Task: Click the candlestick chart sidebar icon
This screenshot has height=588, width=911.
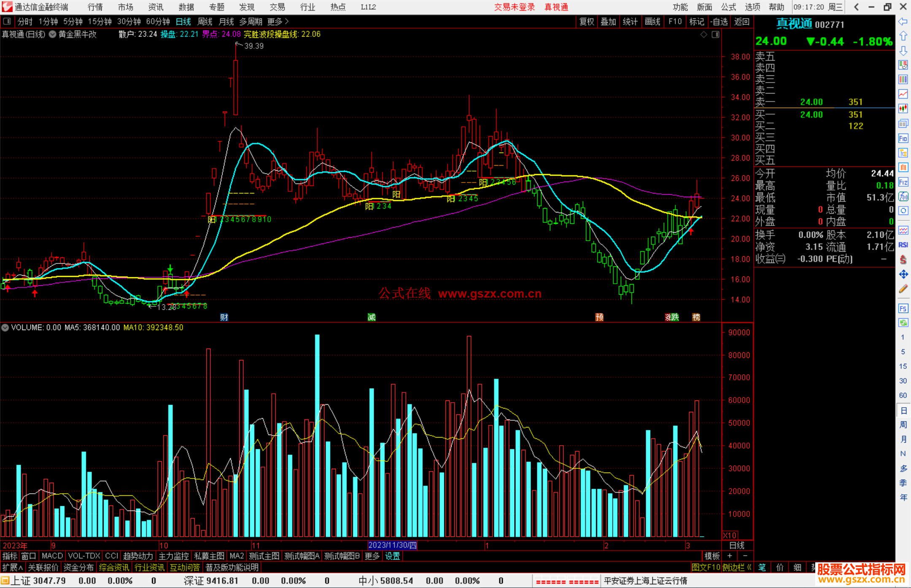Action: [x=903, y=108]
